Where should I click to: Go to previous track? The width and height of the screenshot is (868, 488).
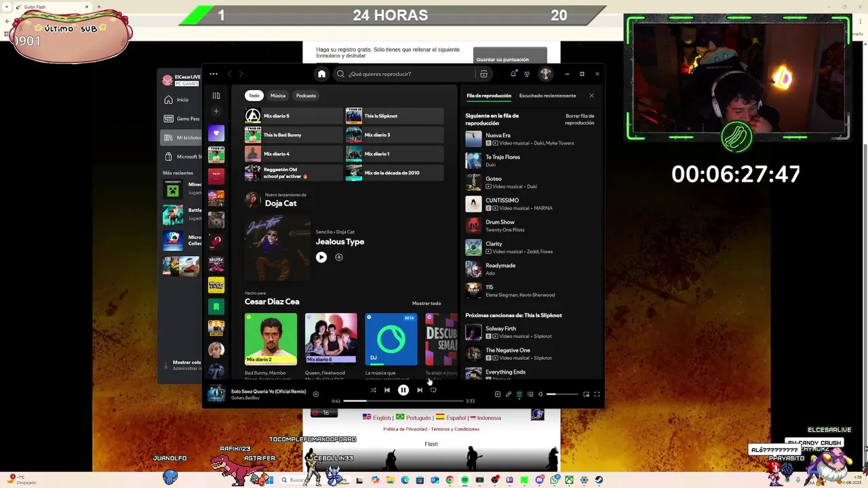coord(387,390)
